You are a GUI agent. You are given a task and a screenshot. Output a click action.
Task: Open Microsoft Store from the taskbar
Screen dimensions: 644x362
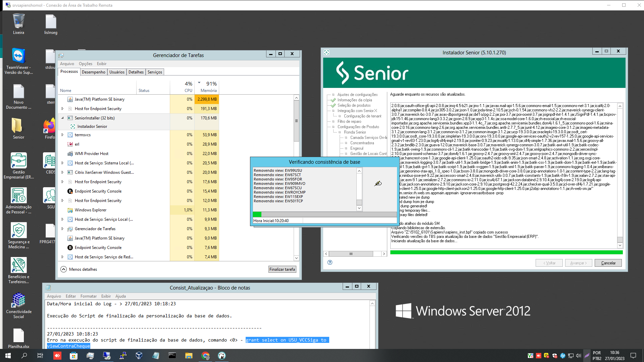pyautogui.click(x=73, y=356)
